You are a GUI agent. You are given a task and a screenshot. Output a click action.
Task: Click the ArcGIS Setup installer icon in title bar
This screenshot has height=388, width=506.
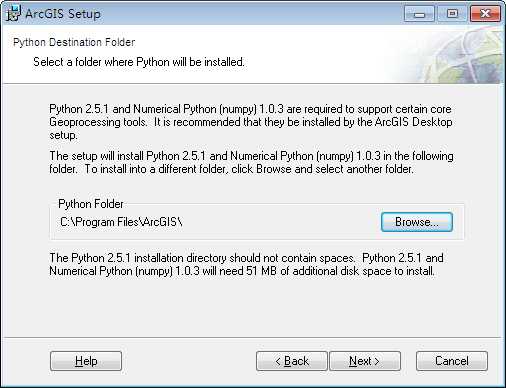pos(13,13)
